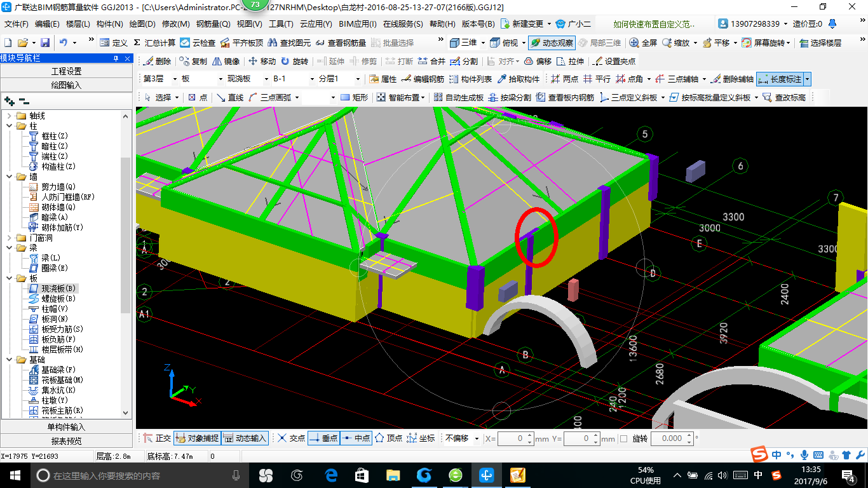This screenshot has height=488, width=868.
Task: Click the 工程设置 button
Action: (x=67, y=71)
